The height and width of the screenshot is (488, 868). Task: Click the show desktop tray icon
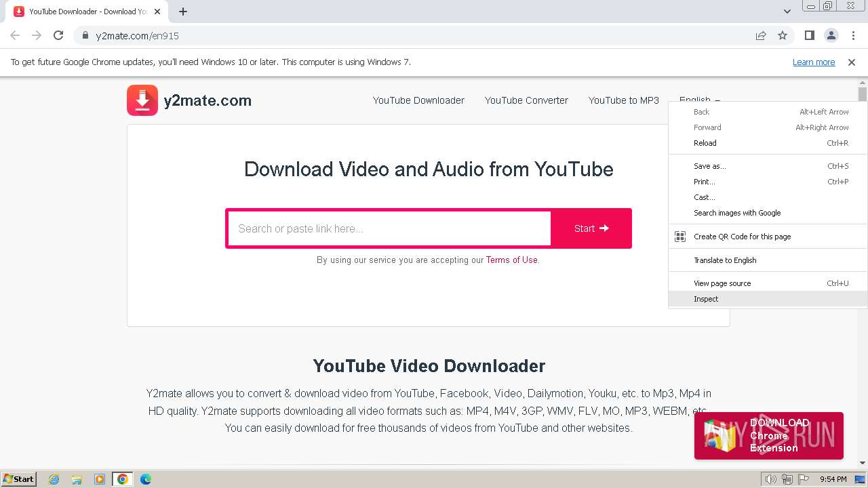(860, 479)
